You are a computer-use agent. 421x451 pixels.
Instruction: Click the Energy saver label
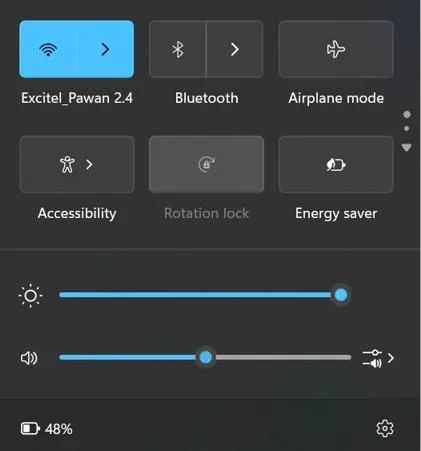336,213
